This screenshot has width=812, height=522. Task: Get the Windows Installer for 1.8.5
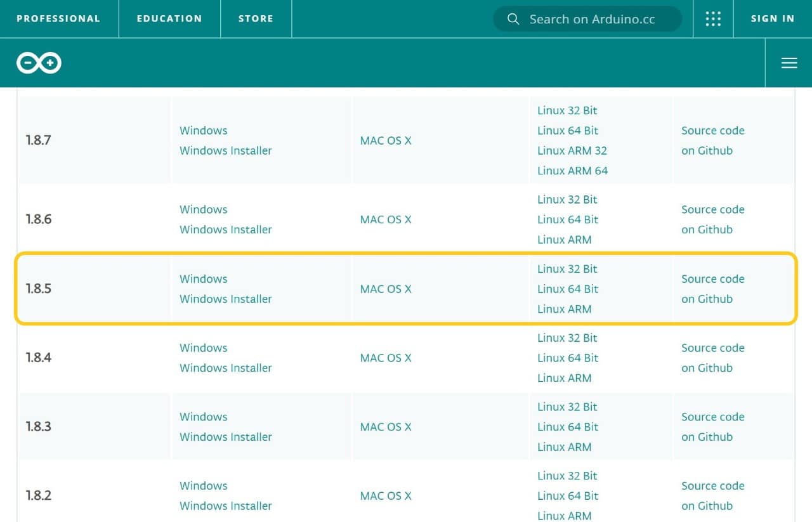pos(225,299)
